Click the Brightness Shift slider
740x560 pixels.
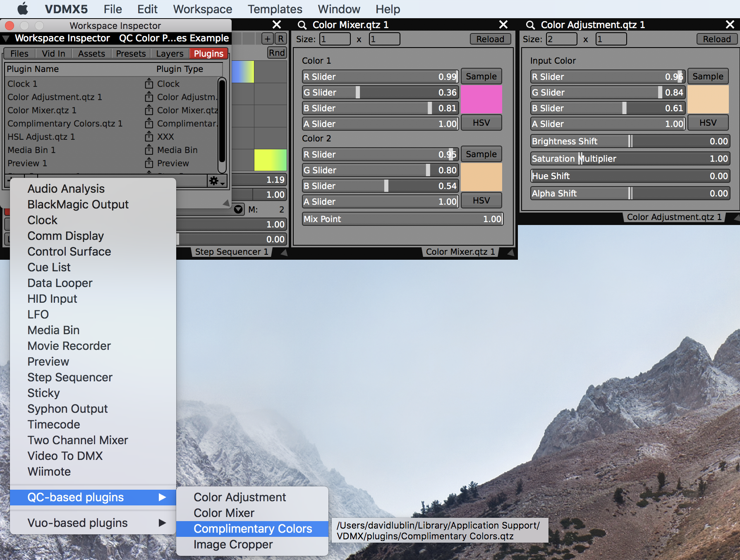point(630,141)
